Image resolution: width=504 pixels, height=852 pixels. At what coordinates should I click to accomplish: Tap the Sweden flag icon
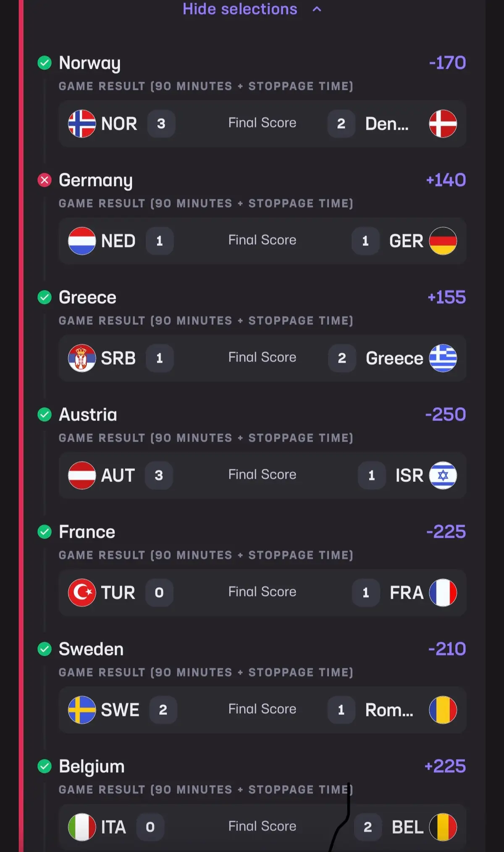(x=82, y=710)
